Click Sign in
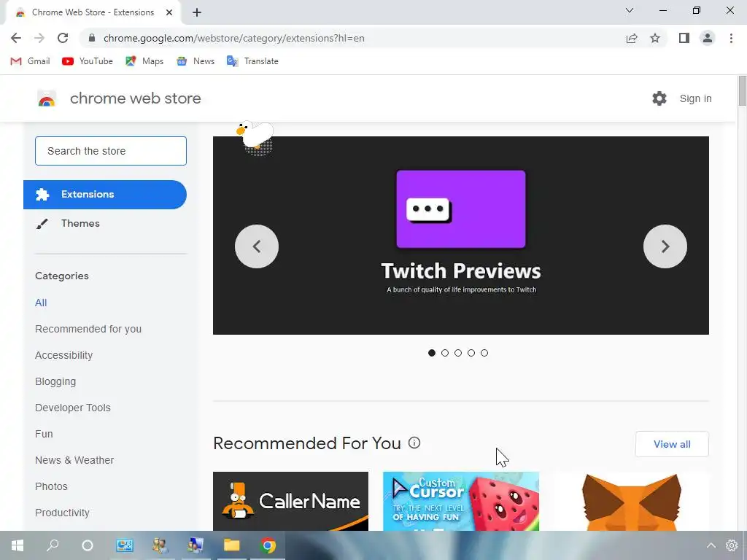The width and height of the screenshot is (747, 560). tap(695, 98)
